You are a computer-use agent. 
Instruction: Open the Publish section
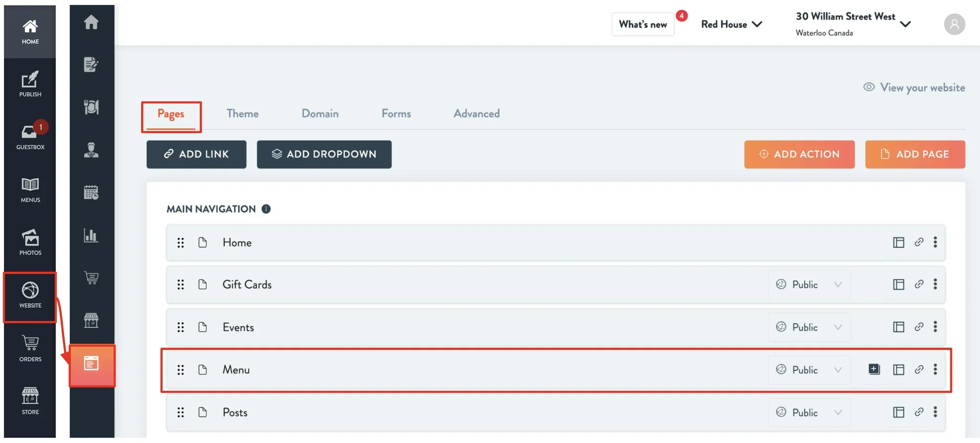coord(30,84)
